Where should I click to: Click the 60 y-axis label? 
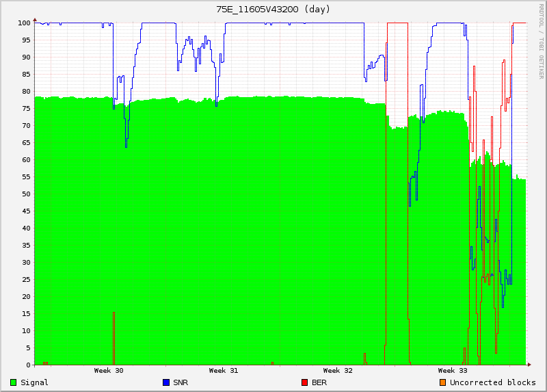coord(26,160)
